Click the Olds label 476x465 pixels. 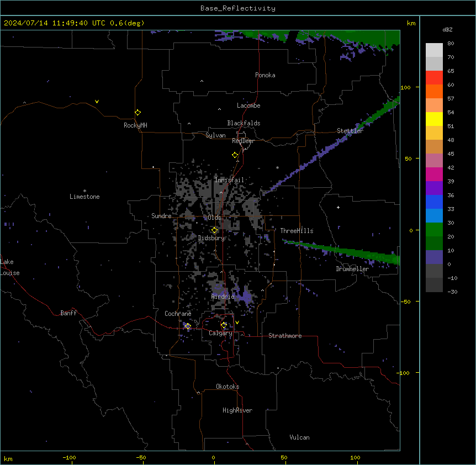[214, 218]
